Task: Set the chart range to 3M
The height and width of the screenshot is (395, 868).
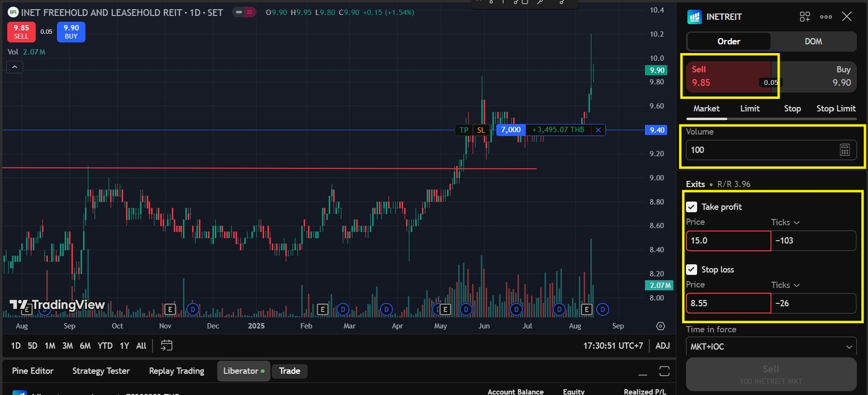Action: pyautogui.click(x=68, y=346)
